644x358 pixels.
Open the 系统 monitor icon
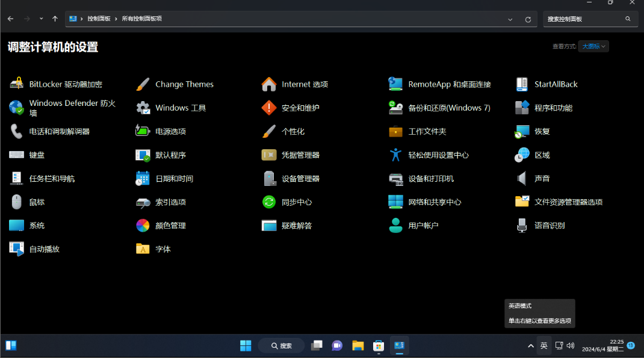[x=16, y=226]
